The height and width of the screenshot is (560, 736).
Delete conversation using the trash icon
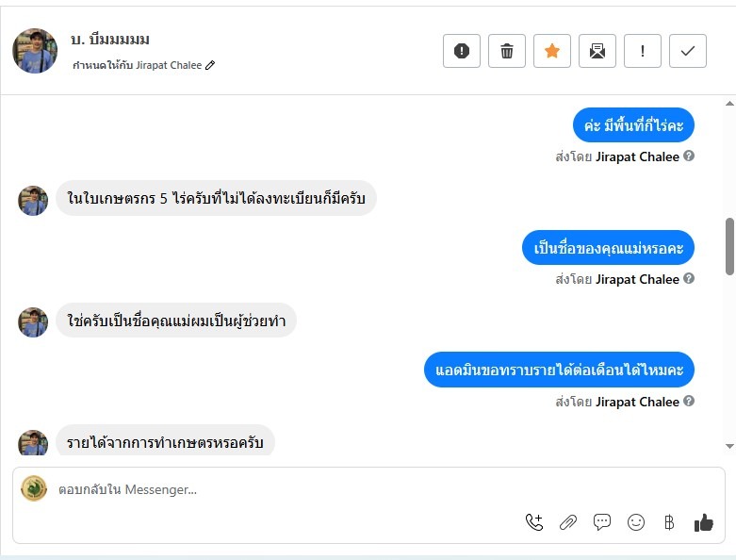(507, 51)
